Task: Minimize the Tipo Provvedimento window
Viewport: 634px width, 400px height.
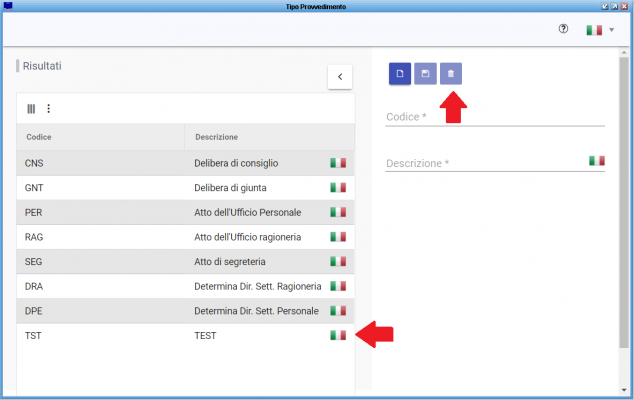Action: [x=605, y=6]
